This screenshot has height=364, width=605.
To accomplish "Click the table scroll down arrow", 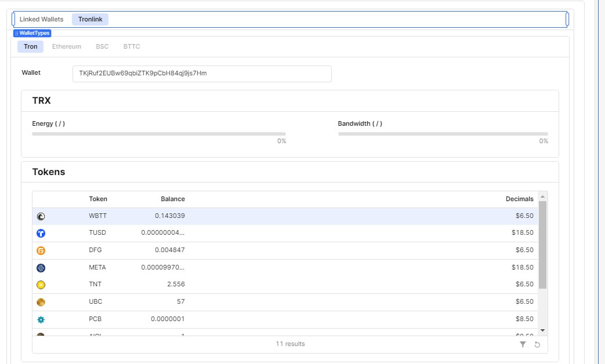I will click(542, 330).
